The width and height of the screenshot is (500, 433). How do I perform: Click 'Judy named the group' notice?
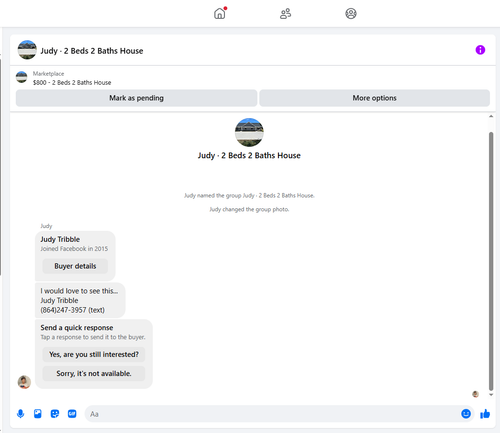pos(249,195)
